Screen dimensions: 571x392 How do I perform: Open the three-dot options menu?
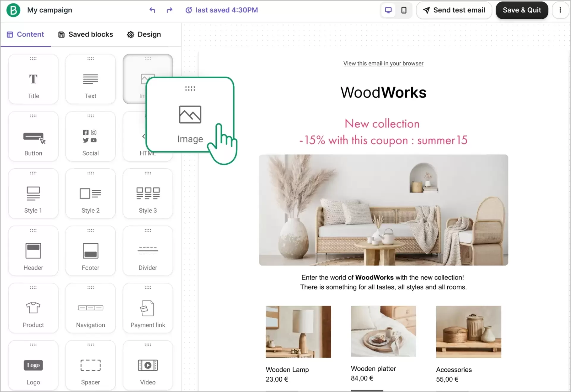pyautogui.click(x=560, y=10)
